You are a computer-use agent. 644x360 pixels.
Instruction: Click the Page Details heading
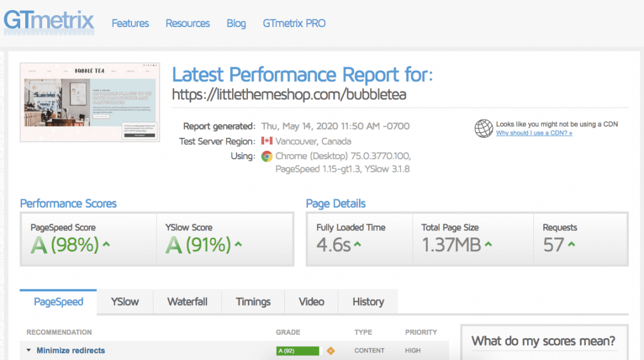336,203
